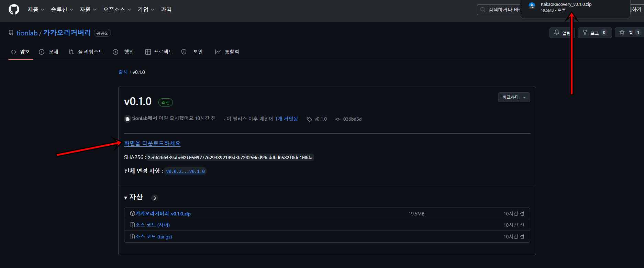Open the 1개 커밋됨 link
This screenshot has width=644, height=268.
[286, 119]
